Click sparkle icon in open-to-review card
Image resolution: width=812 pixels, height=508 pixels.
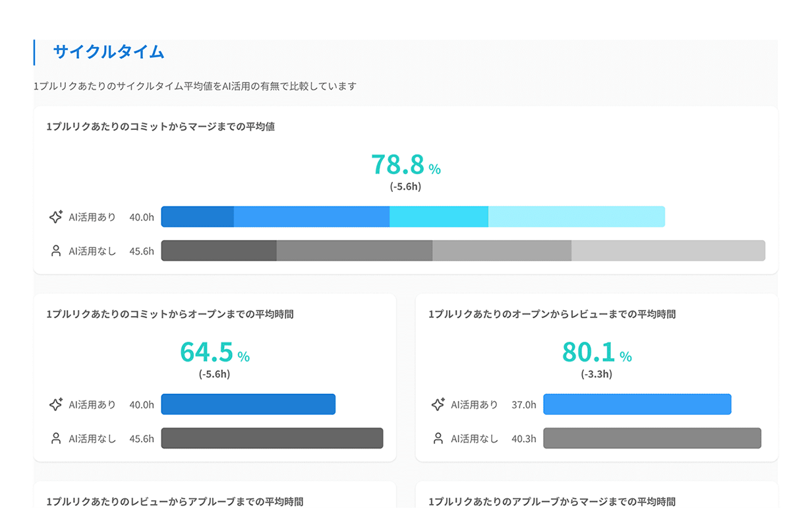[438, 404]
